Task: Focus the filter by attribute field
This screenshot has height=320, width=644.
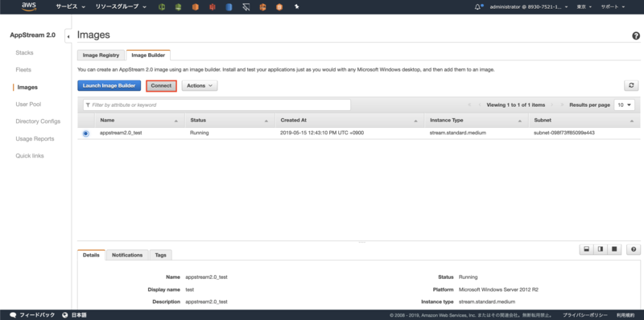Action: (217, 105)
